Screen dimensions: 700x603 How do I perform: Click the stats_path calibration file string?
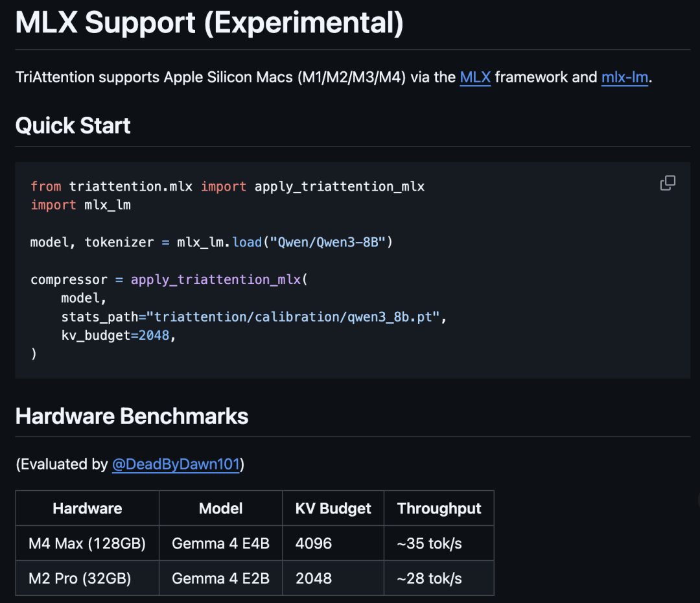[294, 317]
